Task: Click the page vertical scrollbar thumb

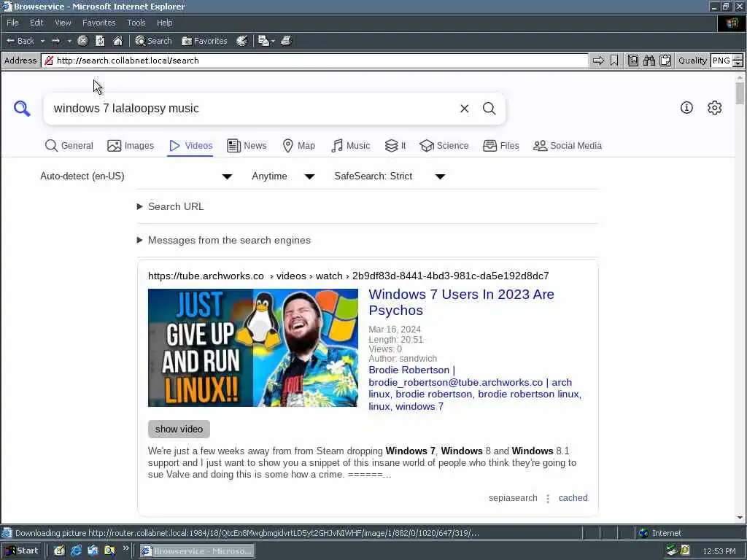Action: 740,93
